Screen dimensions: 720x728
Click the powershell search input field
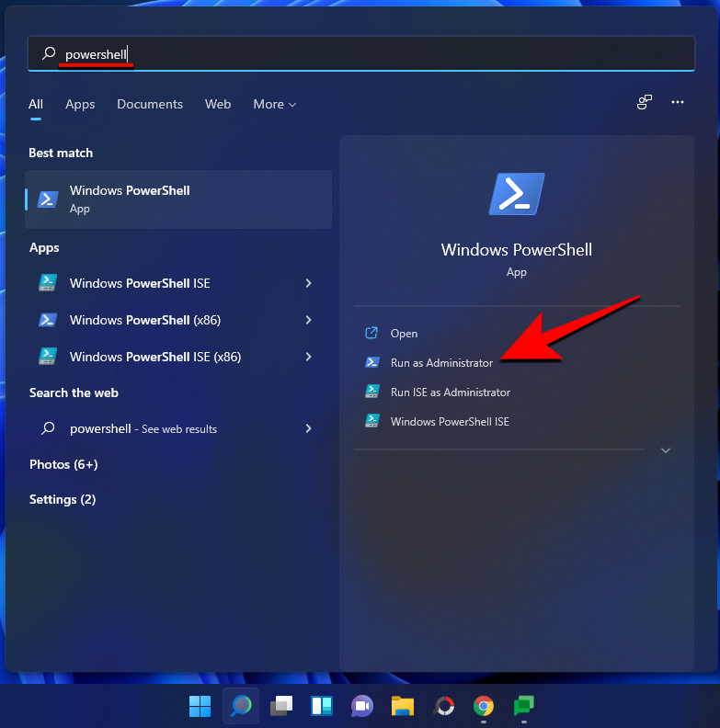click(x=361, y=53)
